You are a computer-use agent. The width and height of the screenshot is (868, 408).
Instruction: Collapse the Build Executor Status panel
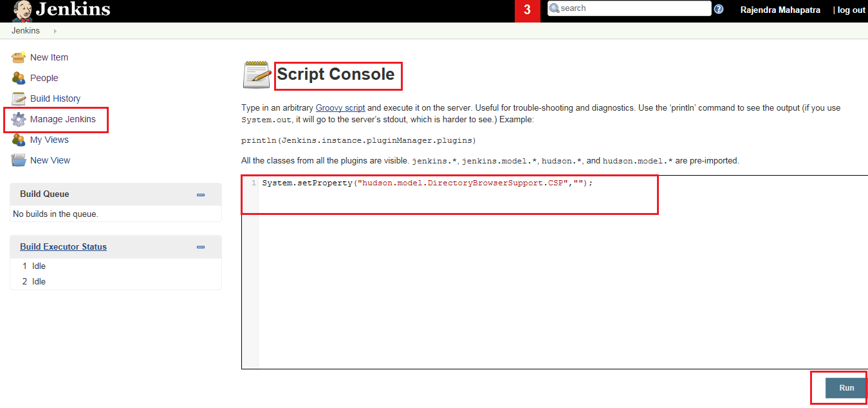click(x=200, y=246)
